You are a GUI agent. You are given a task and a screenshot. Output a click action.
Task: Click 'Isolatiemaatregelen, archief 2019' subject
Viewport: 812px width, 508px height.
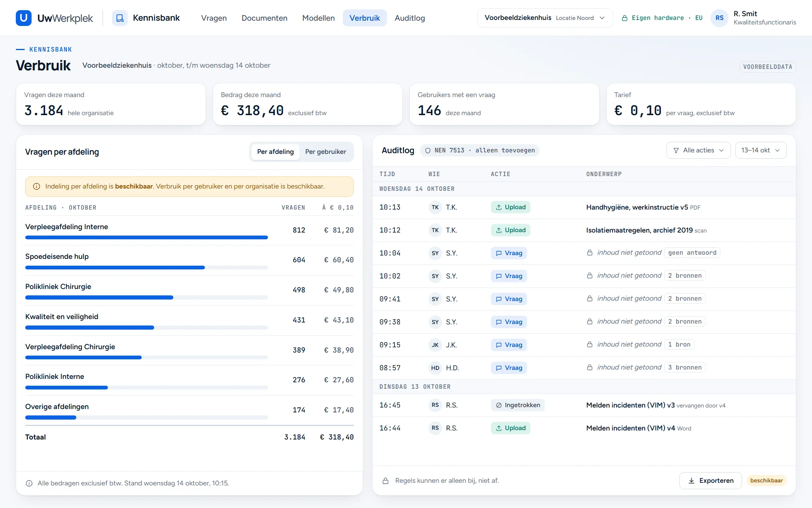coord(639,230)
